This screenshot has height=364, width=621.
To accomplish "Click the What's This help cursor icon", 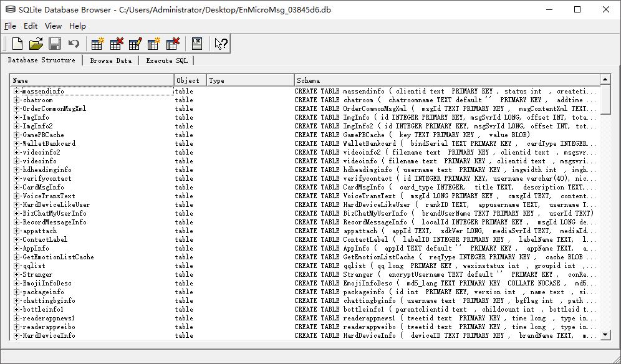I will [x=221, y=44].
